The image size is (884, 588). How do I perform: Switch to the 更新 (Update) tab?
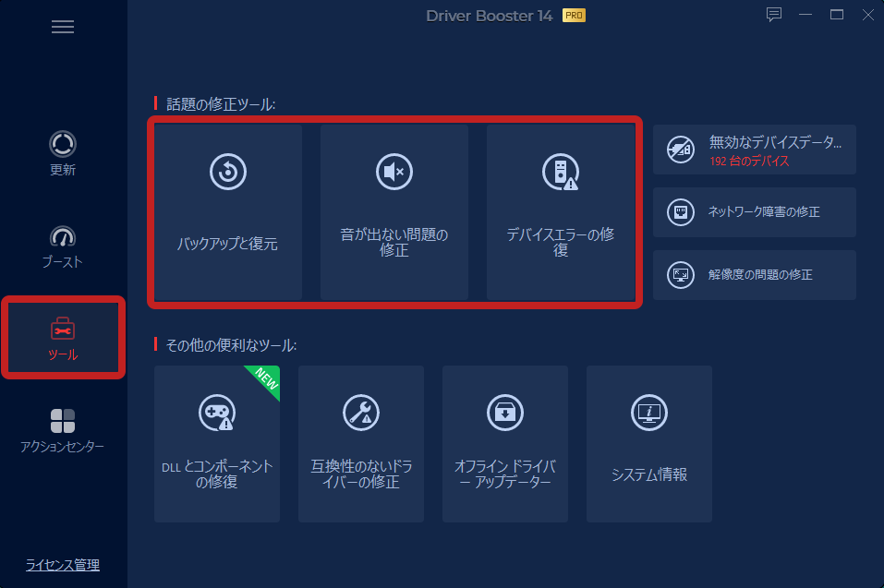pos(63,153)
